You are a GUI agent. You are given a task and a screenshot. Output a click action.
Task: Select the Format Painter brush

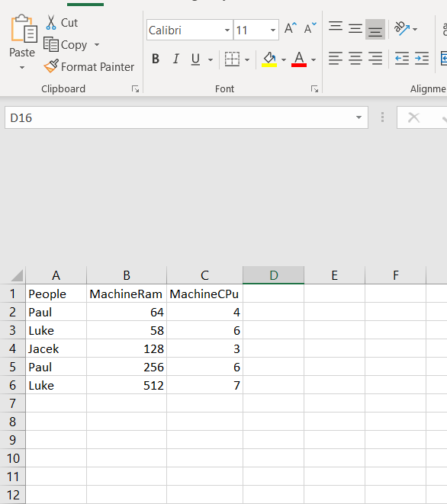[51, 66]
